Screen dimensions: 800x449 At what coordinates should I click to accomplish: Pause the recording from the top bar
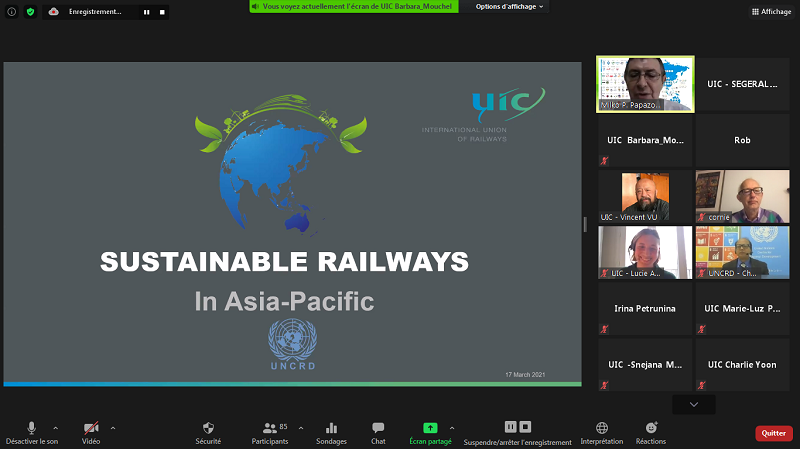146,12
